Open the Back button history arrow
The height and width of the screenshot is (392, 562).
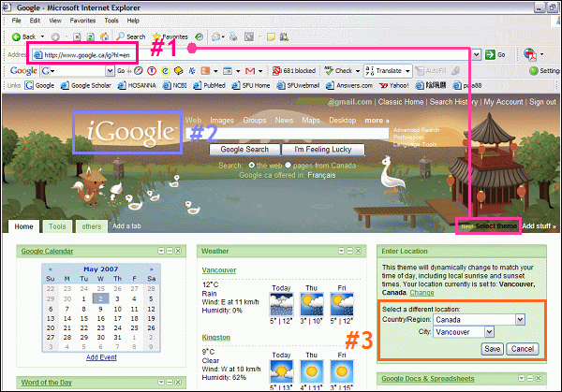click(42, 36)
